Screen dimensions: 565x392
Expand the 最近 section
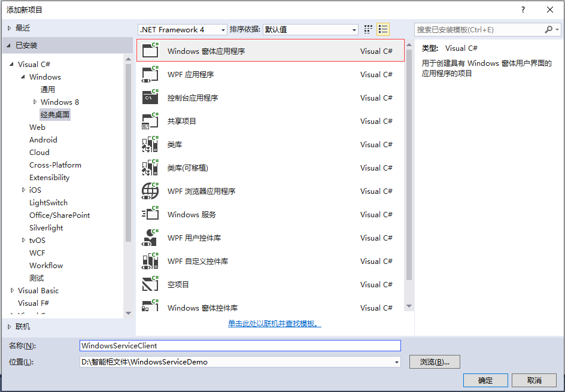click(10, 28)
